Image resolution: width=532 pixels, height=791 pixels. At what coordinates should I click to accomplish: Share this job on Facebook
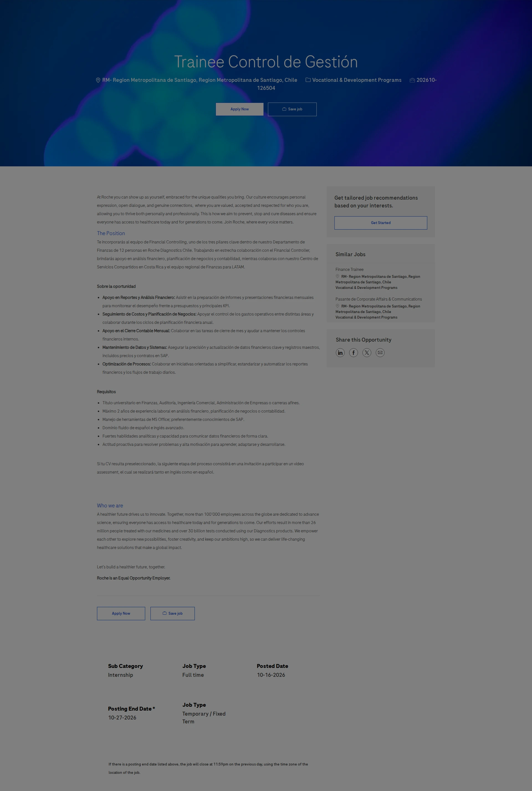[353, 353]
